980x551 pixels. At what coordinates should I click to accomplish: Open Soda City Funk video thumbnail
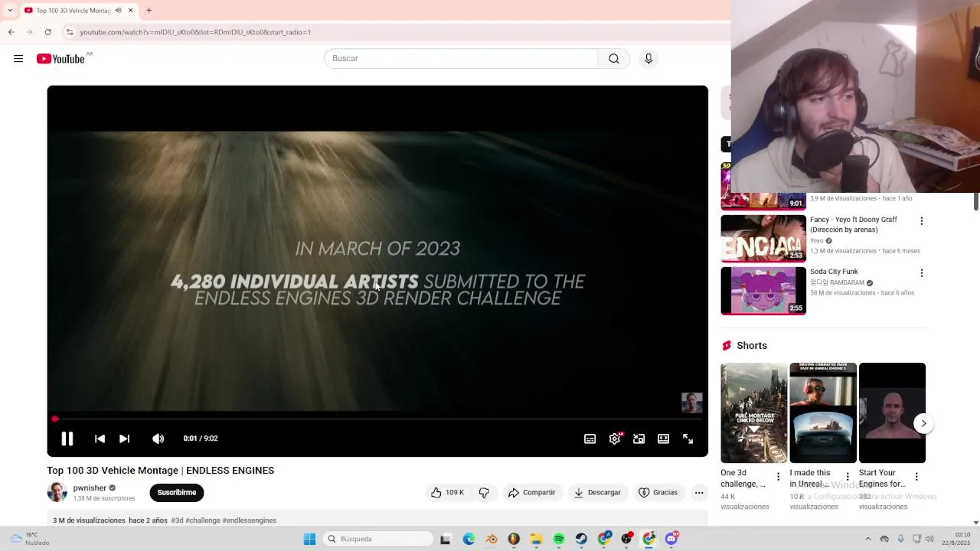[x=763, y=291]
